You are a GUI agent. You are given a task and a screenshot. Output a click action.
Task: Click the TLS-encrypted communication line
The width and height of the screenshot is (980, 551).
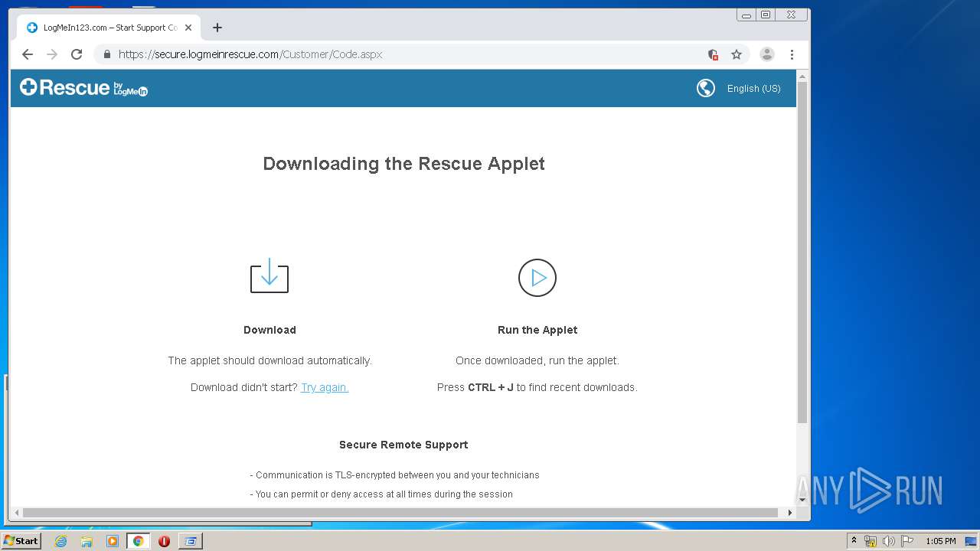[394, 475]
